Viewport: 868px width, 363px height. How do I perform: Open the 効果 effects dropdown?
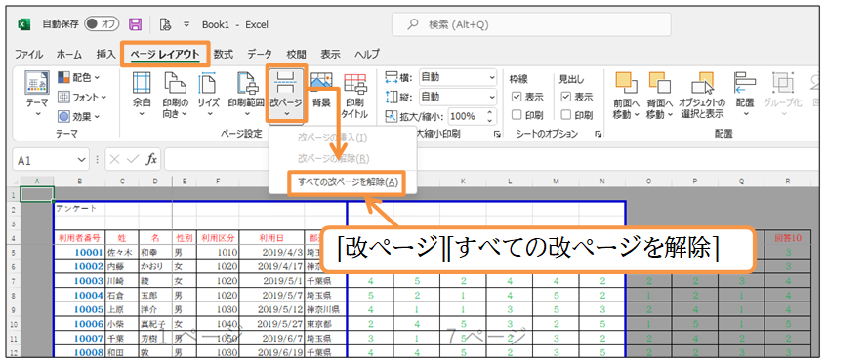click(79, 117)
